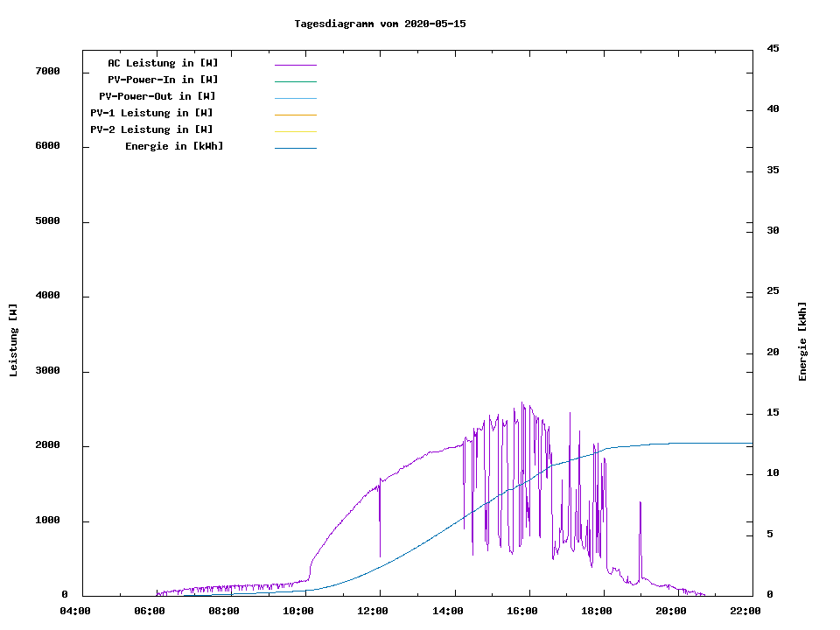
Task: Click the 04:00 time label on x-axis
Action: [x=75, y=611]
